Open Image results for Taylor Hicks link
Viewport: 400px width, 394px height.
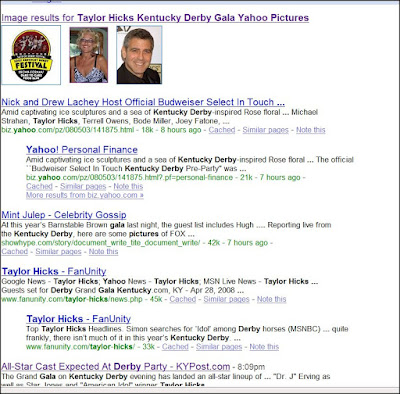(155, 18)
